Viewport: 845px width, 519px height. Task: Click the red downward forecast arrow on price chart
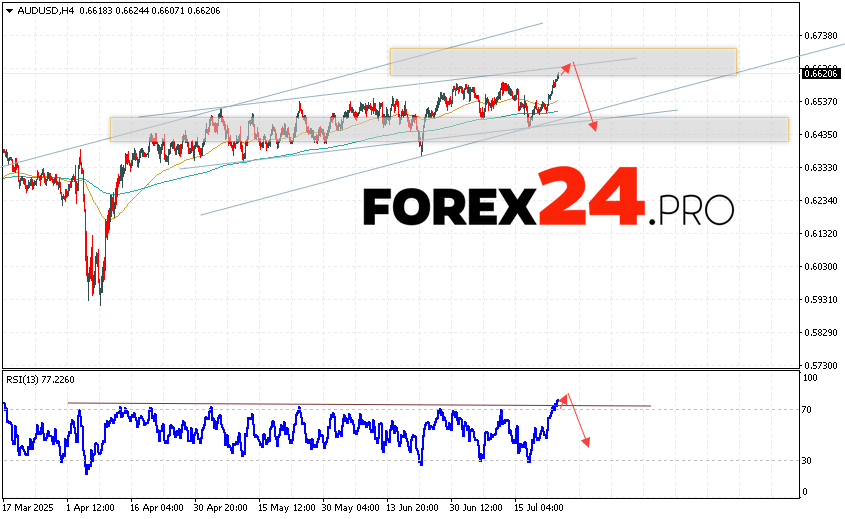[x=585, y=99]
